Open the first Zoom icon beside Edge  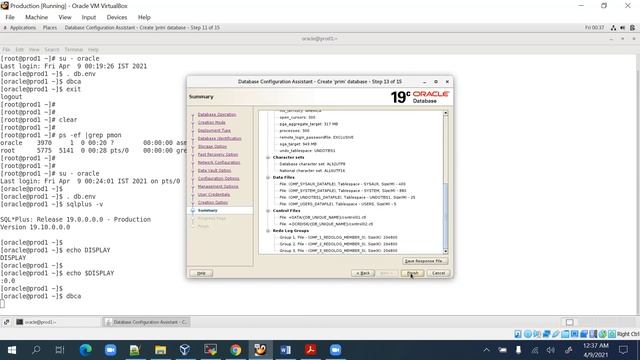(x=111, y=350)
